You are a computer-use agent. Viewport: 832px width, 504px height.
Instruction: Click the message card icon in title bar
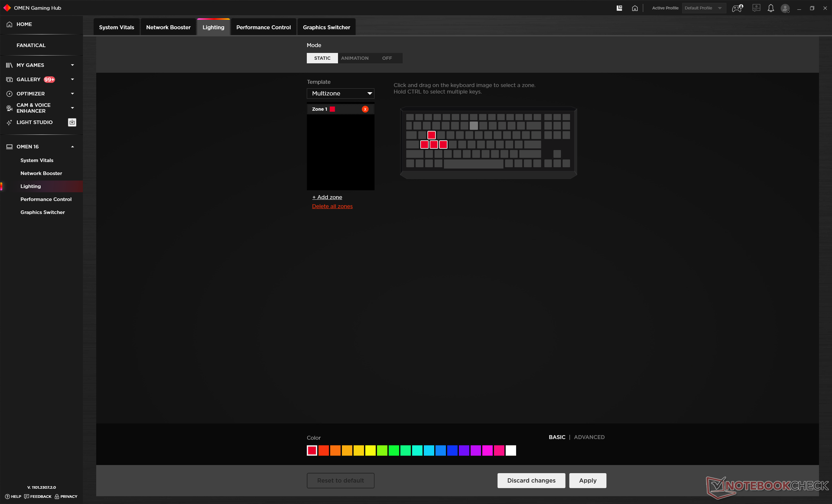click(756, 8)
